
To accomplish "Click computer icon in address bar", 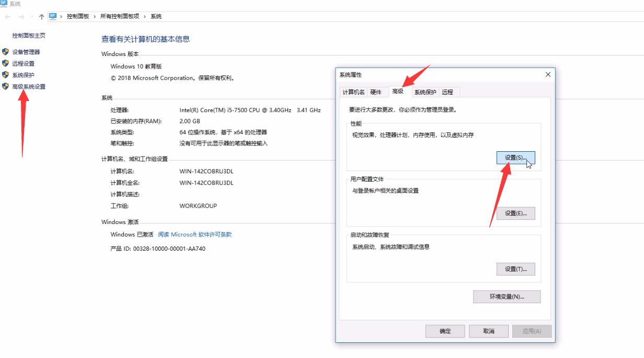I will 53,16.
